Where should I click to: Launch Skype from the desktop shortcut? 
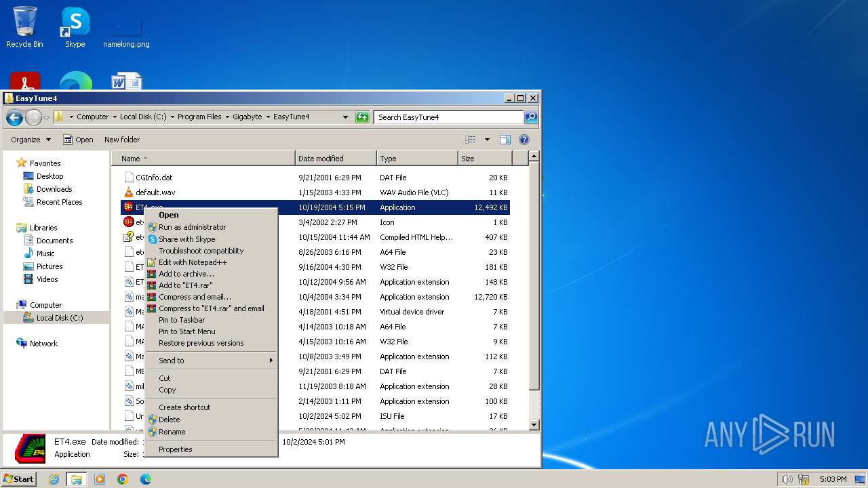[75, 27]
